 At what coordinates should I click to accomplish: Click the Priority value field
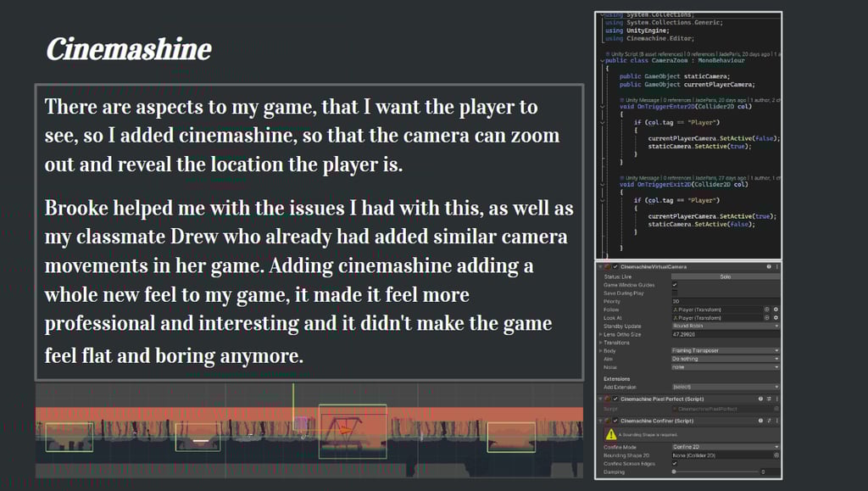[x=726, y=301]
